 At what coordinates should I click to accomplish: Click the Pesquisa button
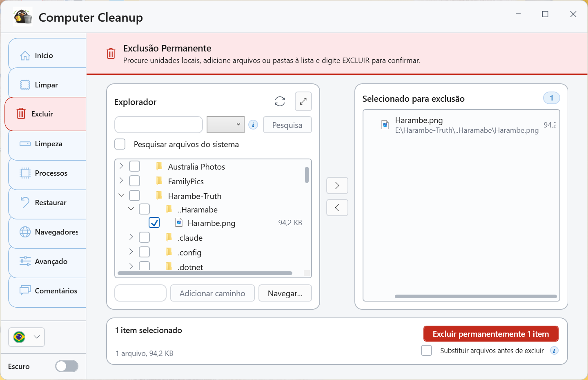[x=287, y=125]
